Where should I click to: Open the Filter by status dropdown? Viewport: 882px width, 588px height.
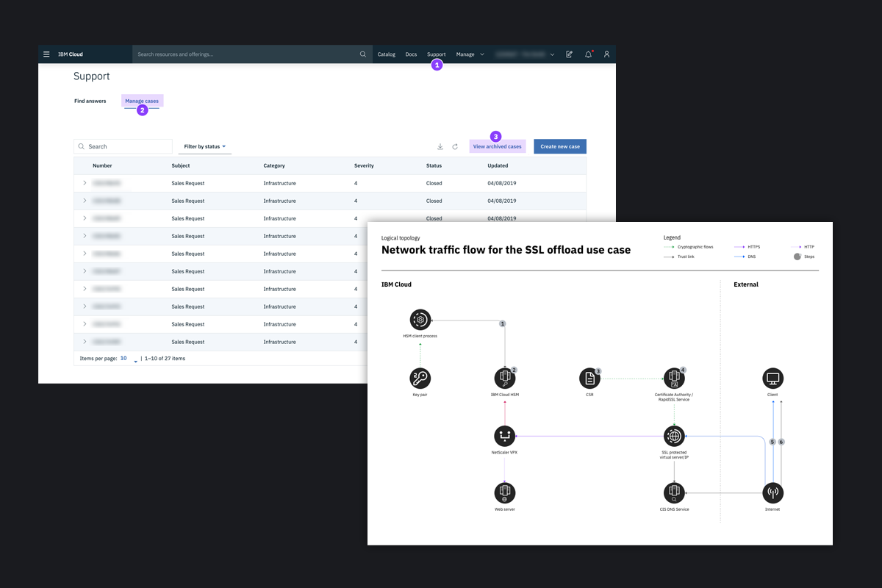pyautogui.click(x=205, y=146)
